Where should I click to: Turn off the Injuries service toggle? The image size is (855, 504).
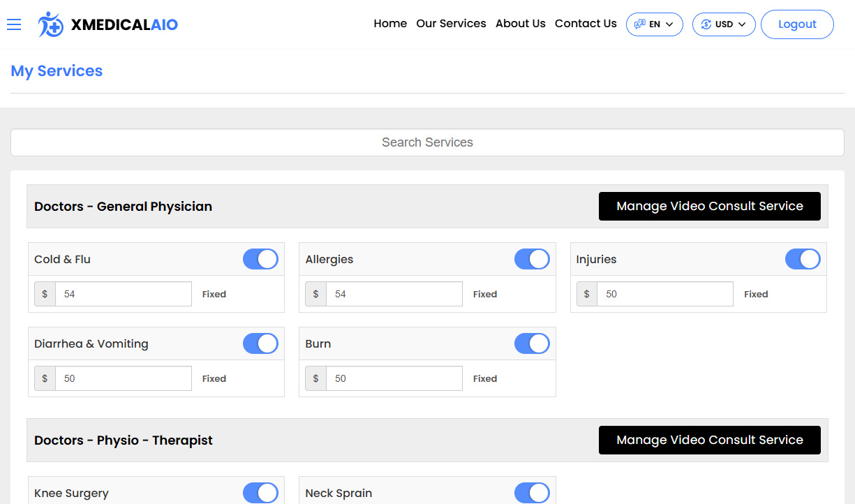tap(803, 259)
